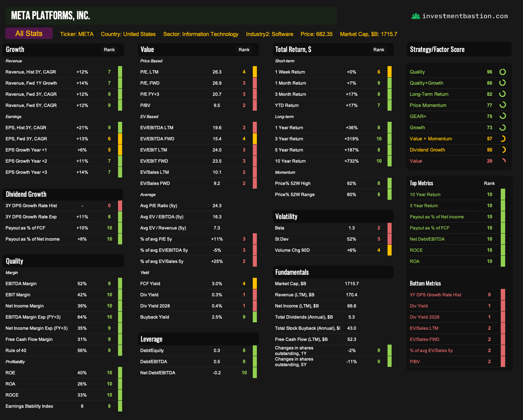Click the 'FCF Yield' row label

[150, 283]
